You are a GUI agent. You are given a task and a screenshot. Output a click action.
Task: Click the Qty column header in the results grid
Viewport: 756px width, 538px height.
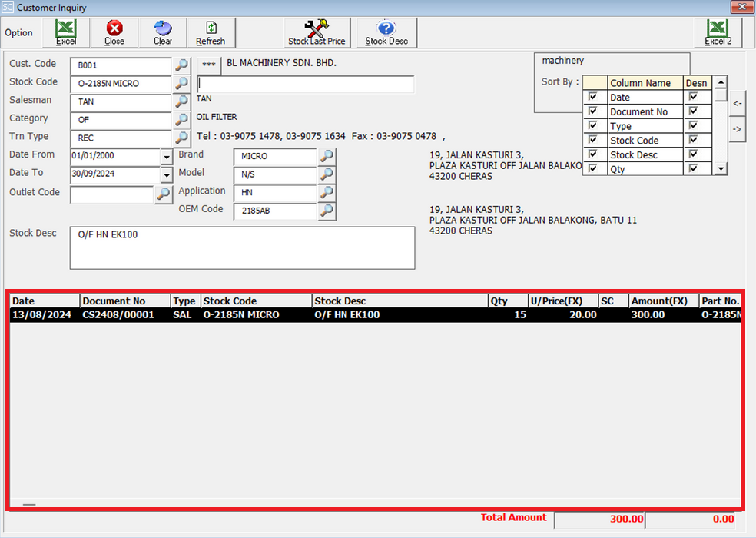click(x=508, y=301)
